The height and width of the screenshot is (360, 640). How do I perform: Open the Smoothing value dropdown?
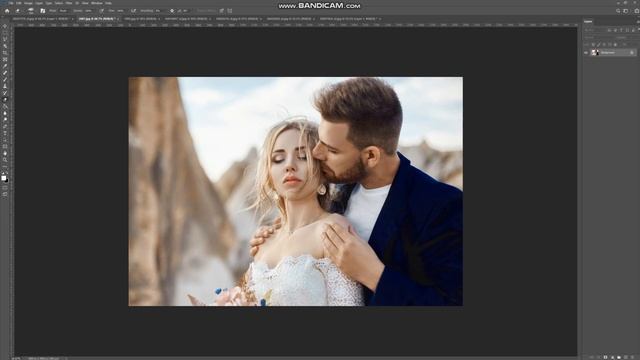[158, 11]
